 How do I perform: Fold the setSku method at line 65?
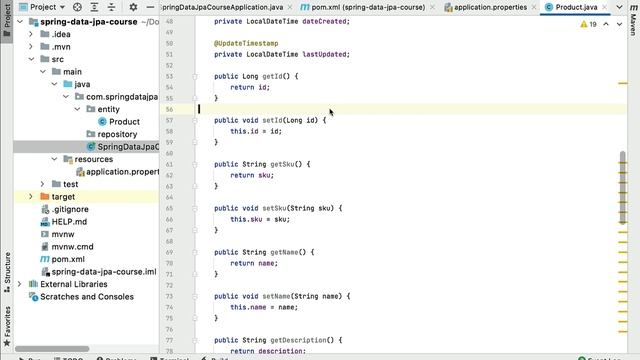point(195,209)
